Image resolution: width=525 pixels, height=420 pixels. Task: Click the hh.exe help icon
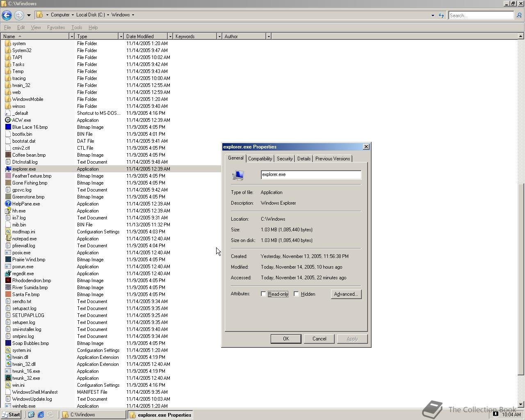(8, 211)
